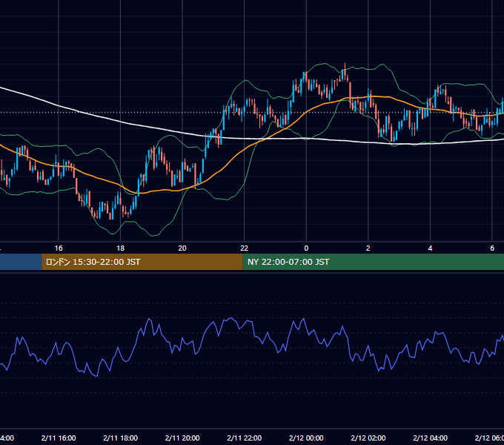Click the blue session bar before ロンドン

click(21, 262)
